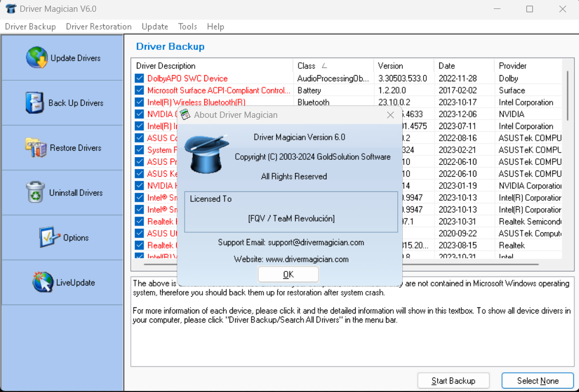Click the Start Backup button
Image resolution: width=579 pixels, height=392 pixels.
453,381
